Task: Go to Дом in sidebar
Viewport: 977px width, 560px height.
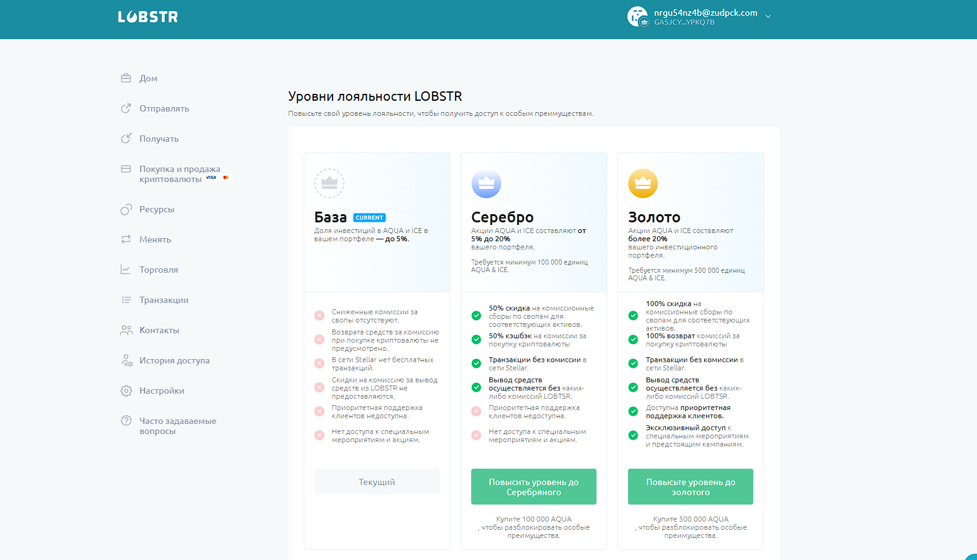Action: point(148,78)
